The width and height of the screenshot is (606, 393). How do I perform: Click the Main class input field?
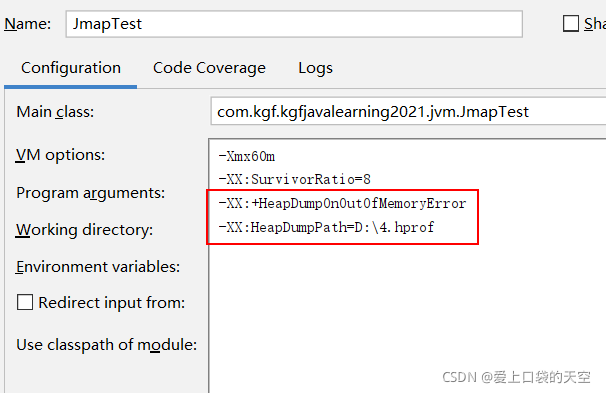point(408,112)
